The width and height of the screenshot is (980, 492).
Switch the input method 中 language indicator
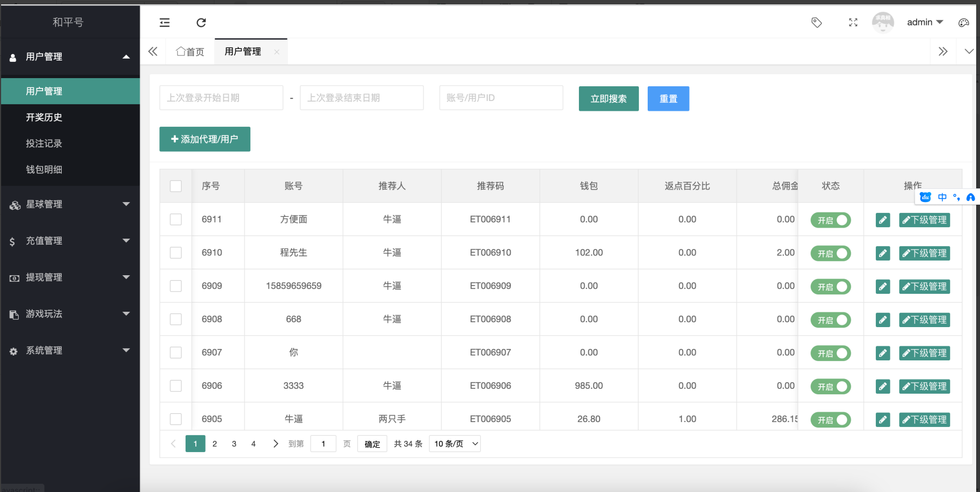(942, 197)
